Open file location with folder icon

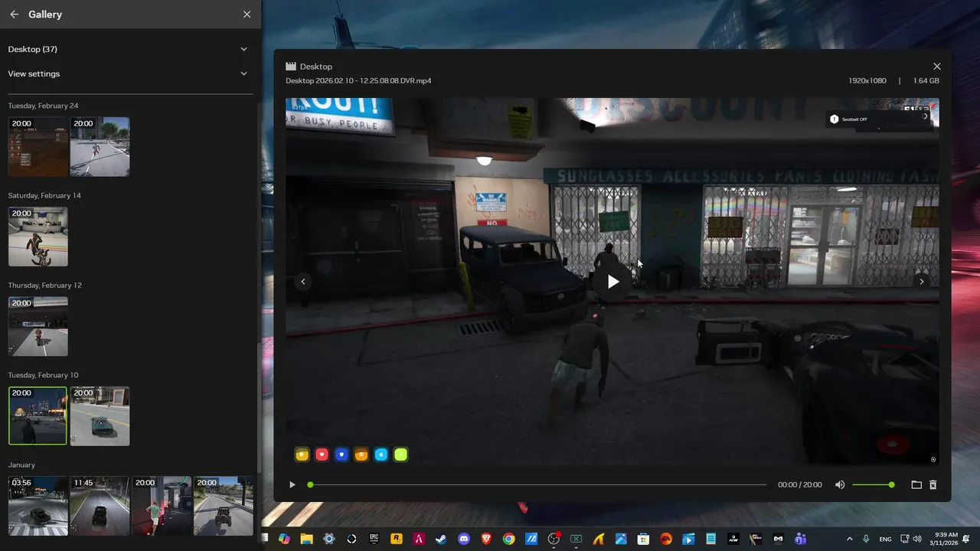[x=916, y=484]
